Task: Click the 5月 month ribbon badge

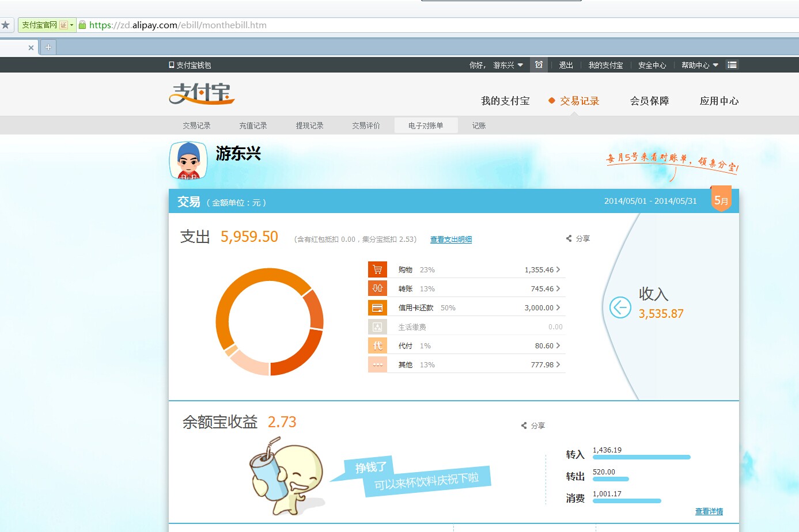Action: (x=721, y=199)
